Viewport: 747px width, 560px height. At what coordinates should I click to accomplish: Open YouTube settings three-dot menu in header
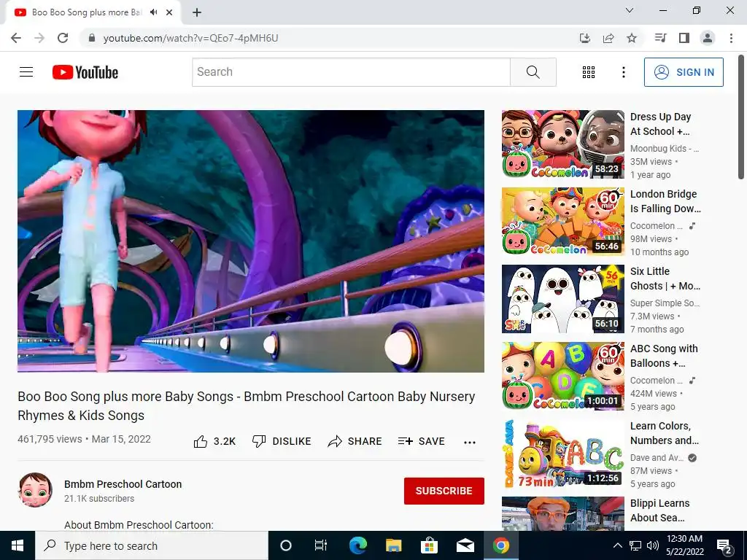click(x=623, y=72)
